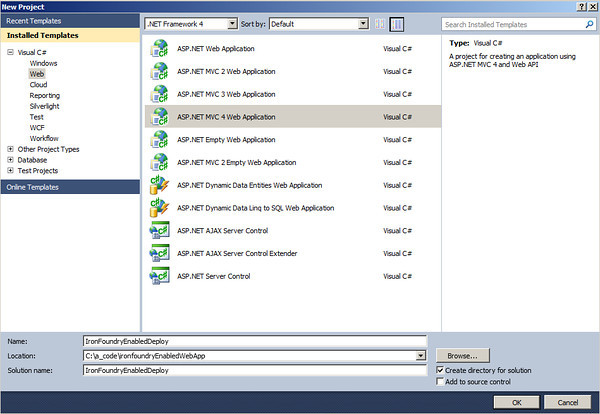Select the Test category under Visual C#
The image size is (600, 414).
[36, 117]
